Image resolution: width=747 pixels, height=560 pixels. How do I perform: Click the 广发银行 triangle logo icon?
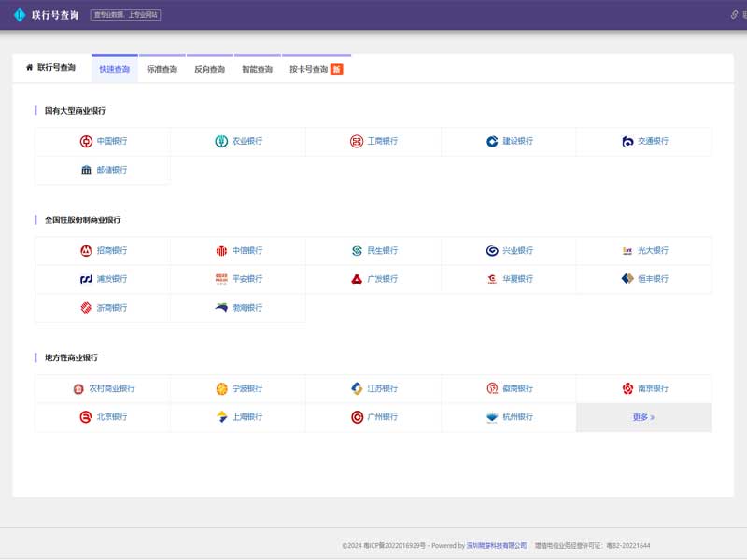point(357,279)
